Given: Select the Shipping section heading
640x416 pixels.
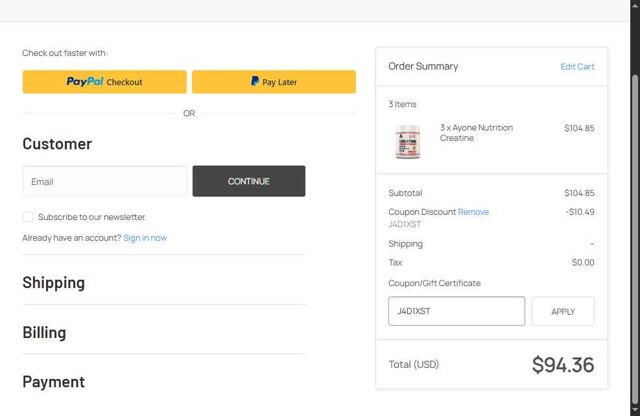Looking at the screenshot, I should (54, 283).
